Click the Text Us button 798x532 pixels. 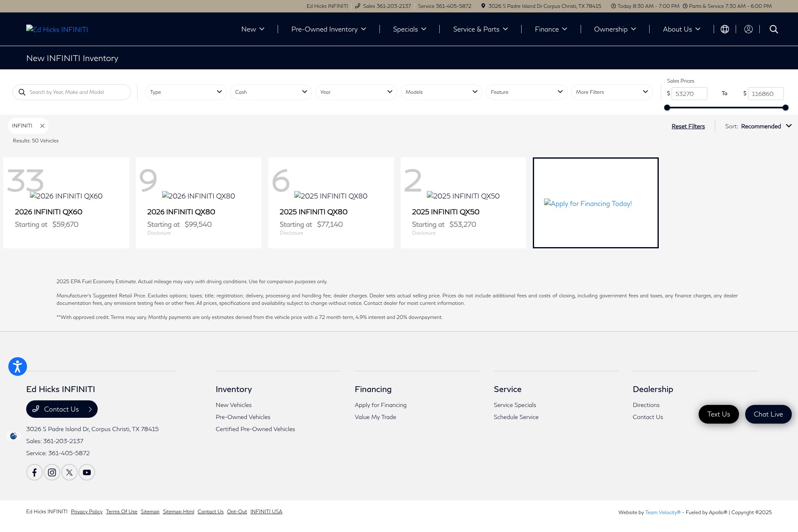[x=719, y=414]
